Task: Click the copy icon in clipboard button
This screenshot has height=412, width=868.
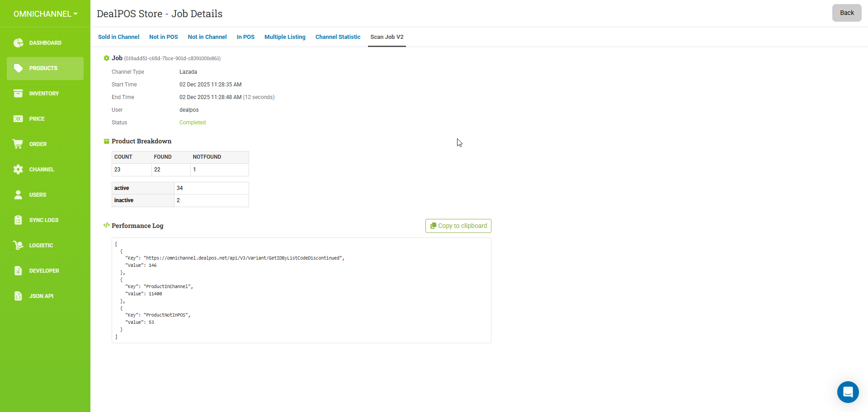Action: 433,226
